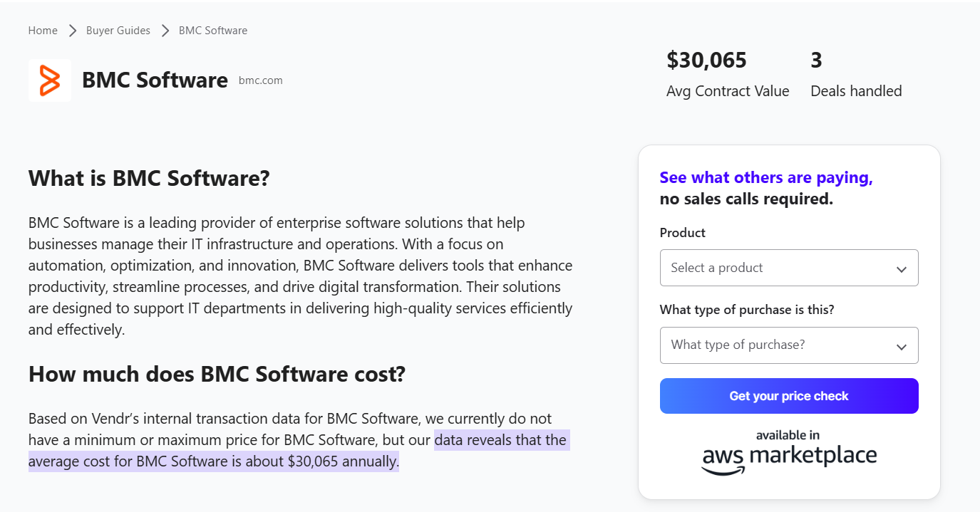The width and height of the screenshot is (980, 512).
Task: Click the breadcrumb chevron right after Home
Action: [x=72, y=31]
